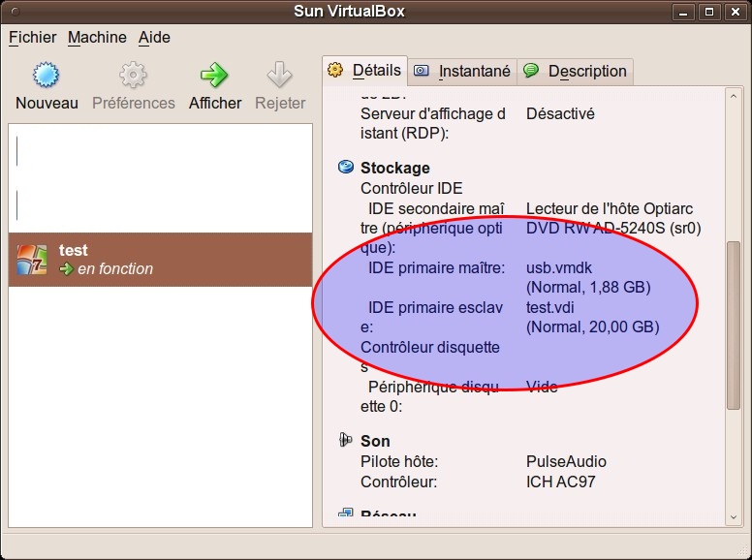
Task: Click the Son speaker icon
Action: click(346, 441)
